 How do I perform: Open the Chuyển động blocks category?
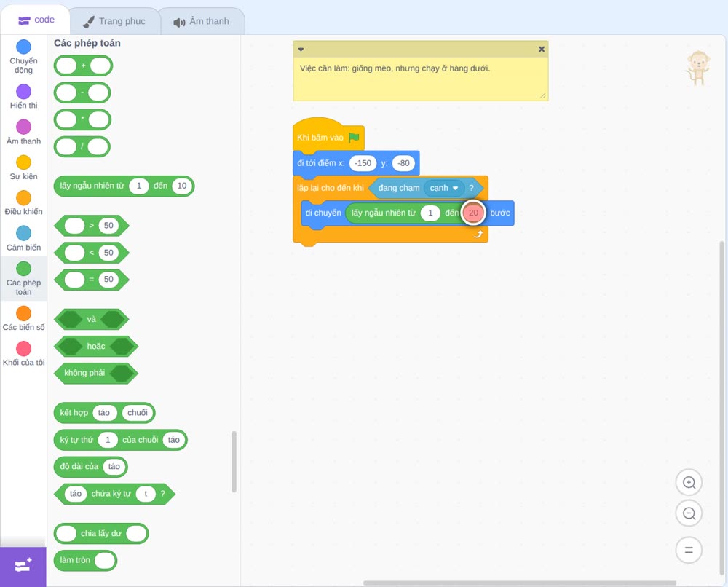coord(23,56)
